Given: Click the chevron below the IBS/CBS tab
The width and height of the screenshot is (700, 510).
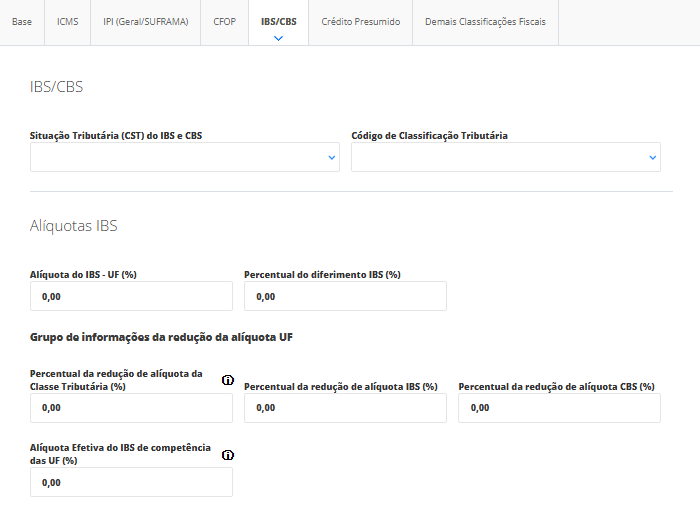Looking at the screenshot, I should tap(278, 38).
